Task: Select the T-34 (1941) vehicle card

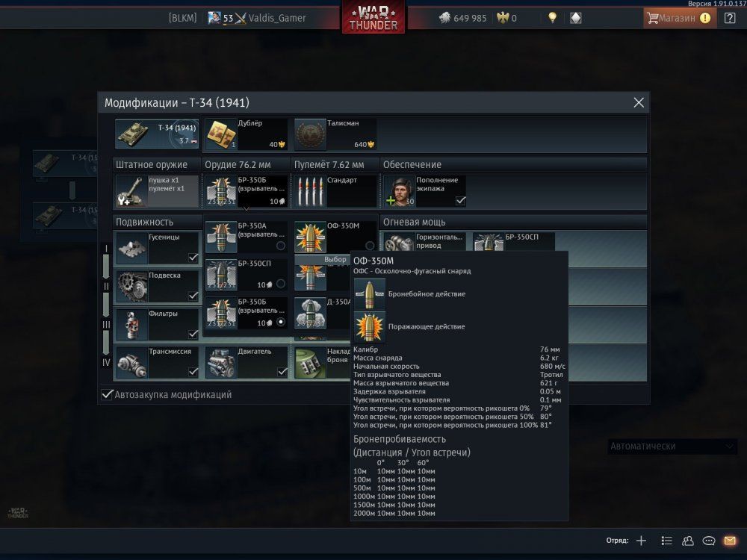Action: click(x=157, y=134)
